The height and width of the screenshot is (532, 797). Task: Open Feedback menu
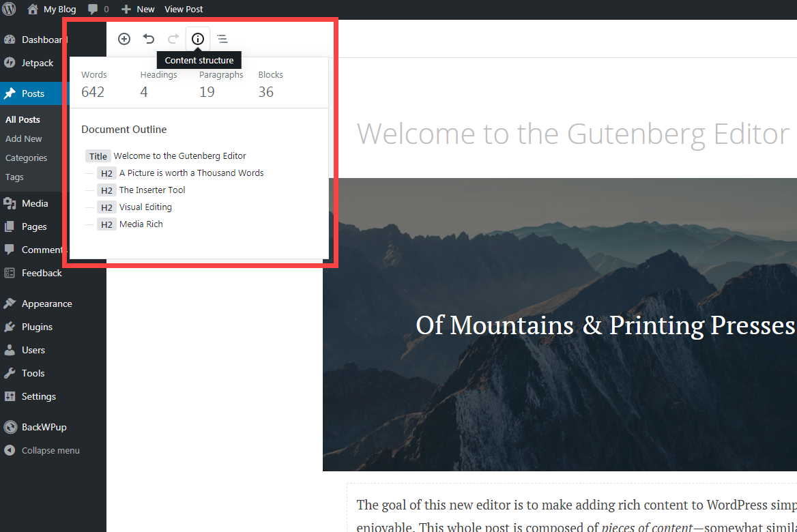[x=42, y=273]
